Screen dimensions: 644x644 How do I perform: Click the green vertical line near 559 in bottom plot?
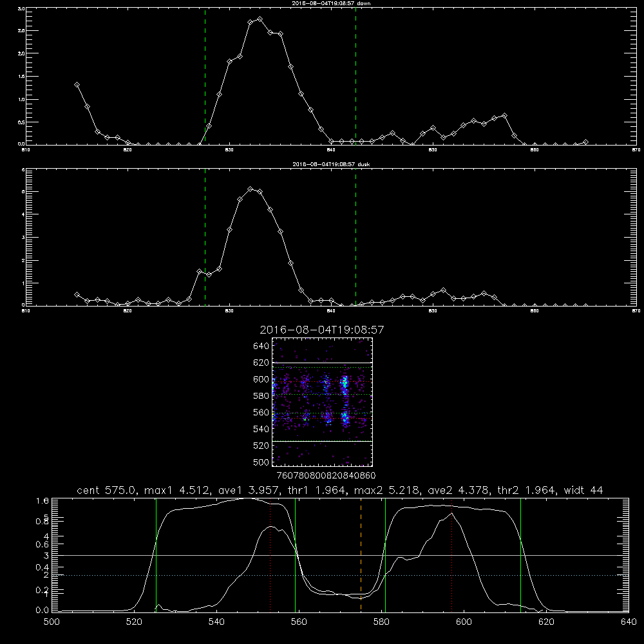296,554
